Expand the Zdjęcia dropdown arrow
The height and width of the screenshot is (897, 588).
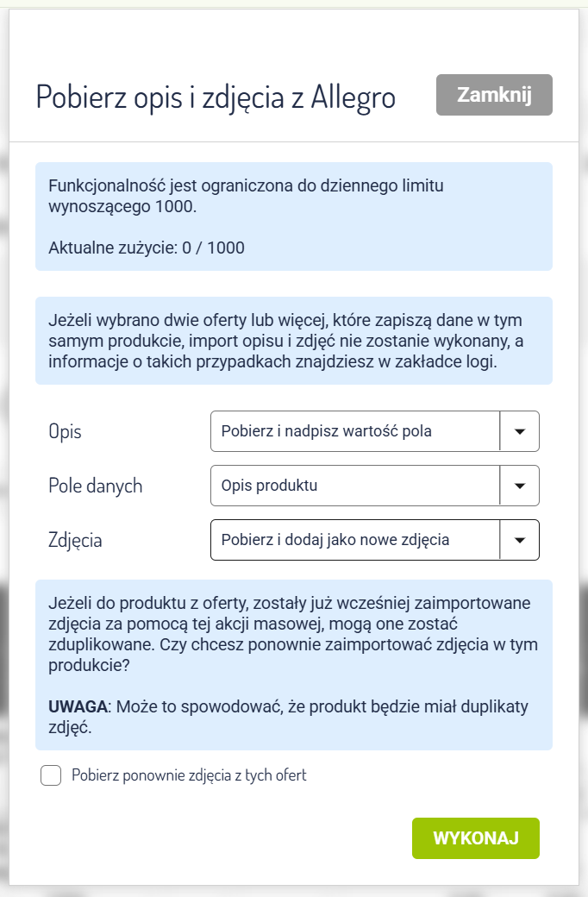519,540
